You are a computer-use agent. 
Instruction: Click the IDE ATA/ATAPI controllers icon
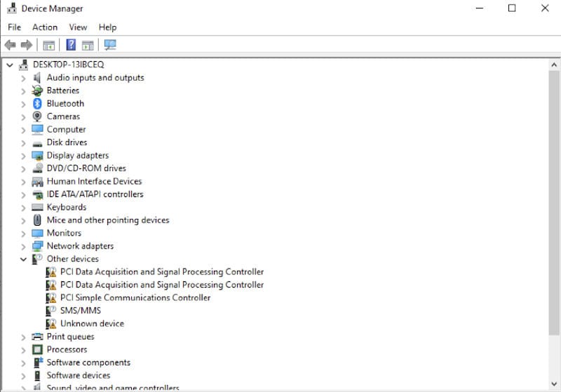click(x=37, y=194)
